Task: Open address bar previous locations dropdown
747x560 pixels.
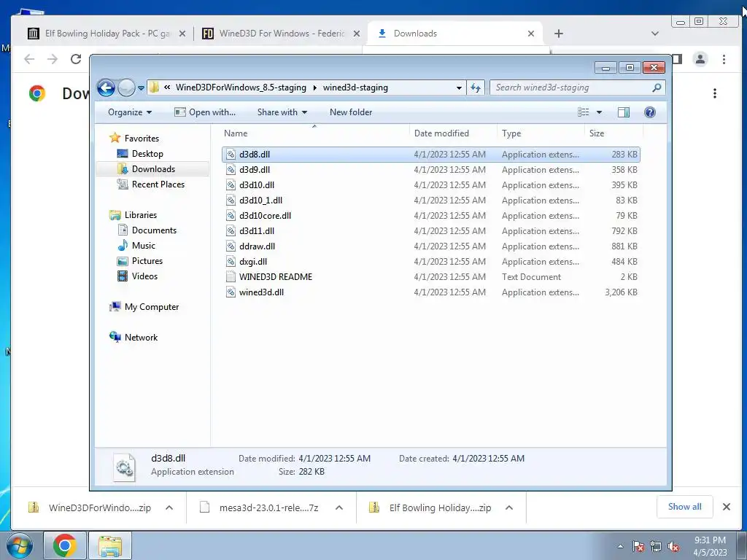Action: [x=459, y=88]
